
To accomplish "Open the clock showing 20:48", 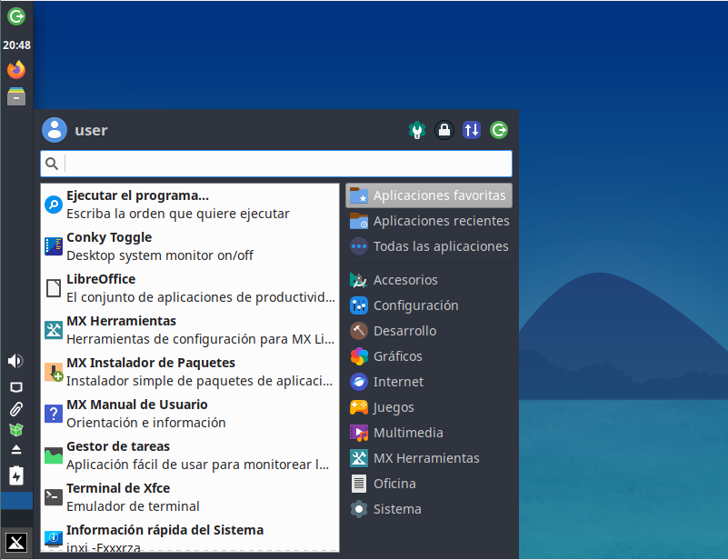I will (16, 45).
